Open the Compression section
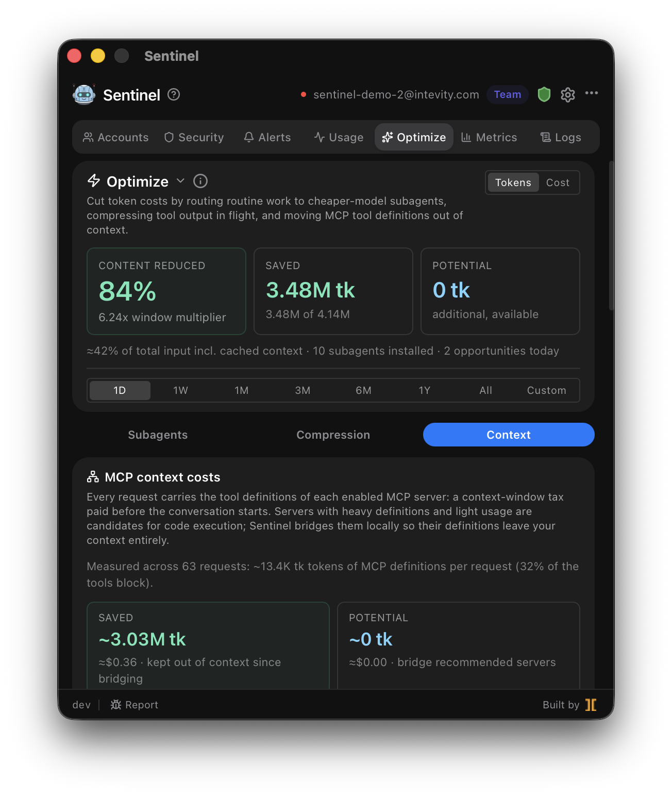The image size is (672, 796). click(333, 435)
